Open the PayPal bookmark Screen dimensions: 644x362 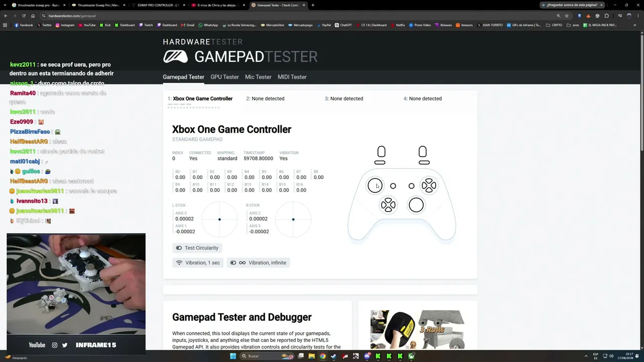click(x=324, y=25)
